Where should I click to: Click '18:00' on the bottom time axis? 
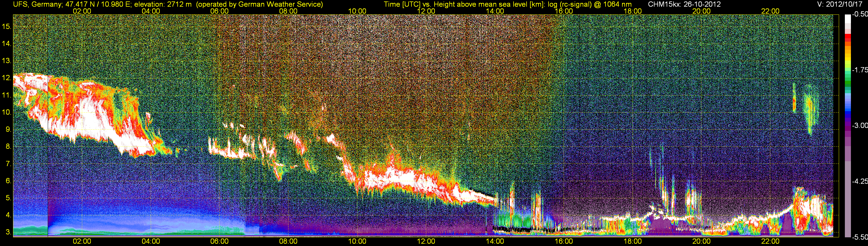pyautogui.click(x=633, y=241)
